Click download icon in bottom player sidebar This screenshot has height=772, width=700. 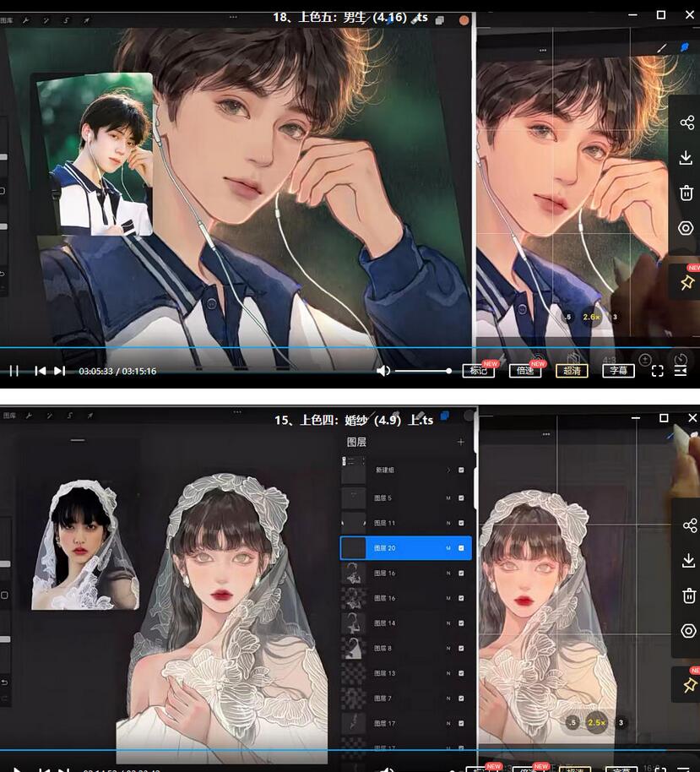(689, 560)
